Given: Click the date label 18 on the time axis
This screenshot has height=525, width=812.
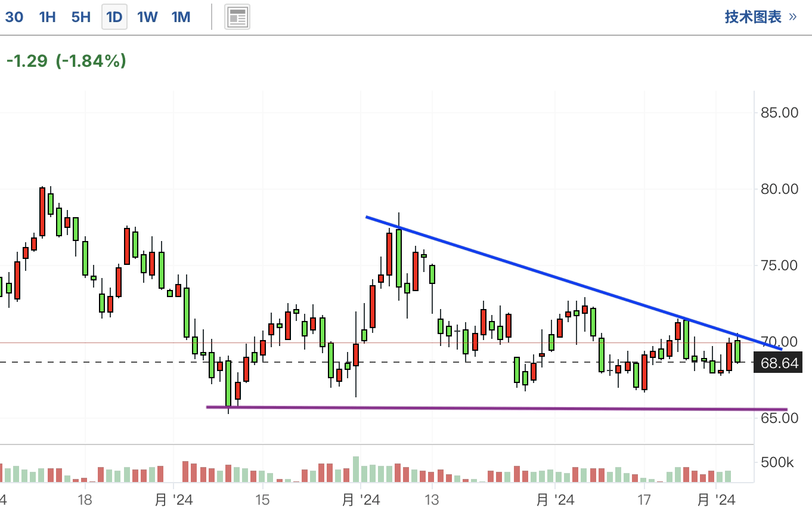Looking at the screenshot, I should (x=85, y=499).
